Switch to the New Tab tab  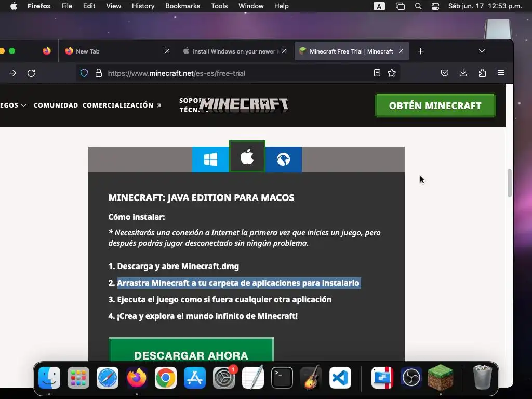coord(116,51)
